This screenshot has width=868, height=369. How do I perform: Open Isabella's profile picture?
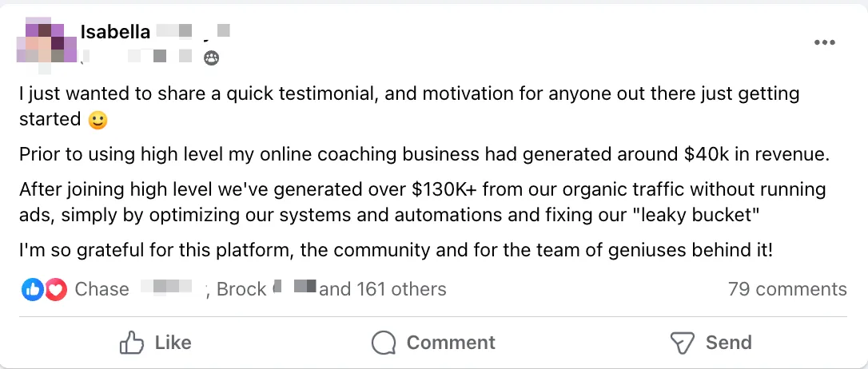pyautogui.click(x=46, y=42)
